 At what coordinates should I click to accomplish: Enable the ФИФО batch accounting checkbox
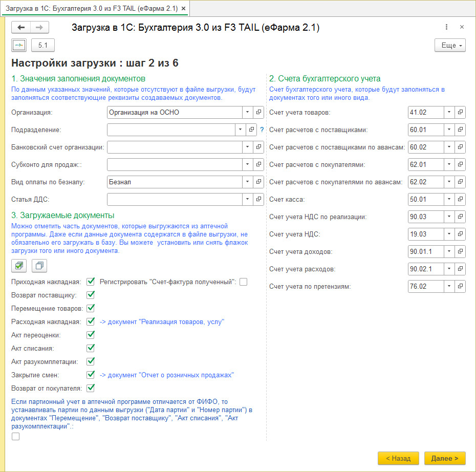tap(15, 437)
